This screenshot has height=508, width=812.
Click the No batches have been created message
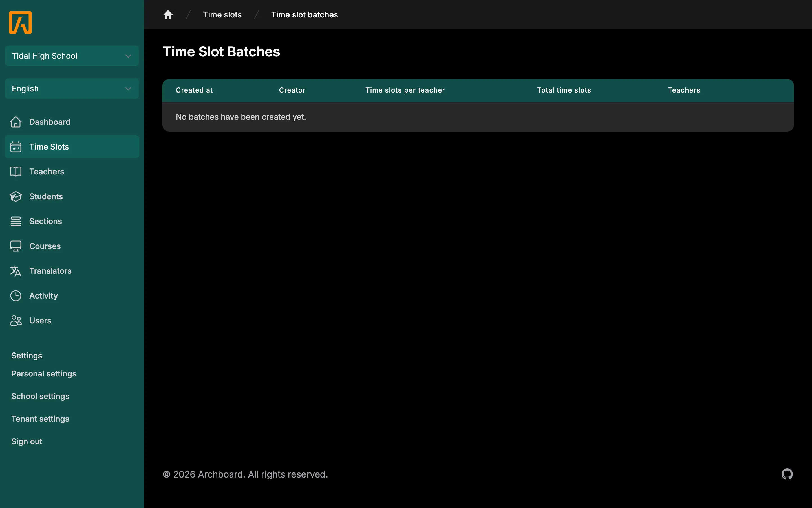241,117
